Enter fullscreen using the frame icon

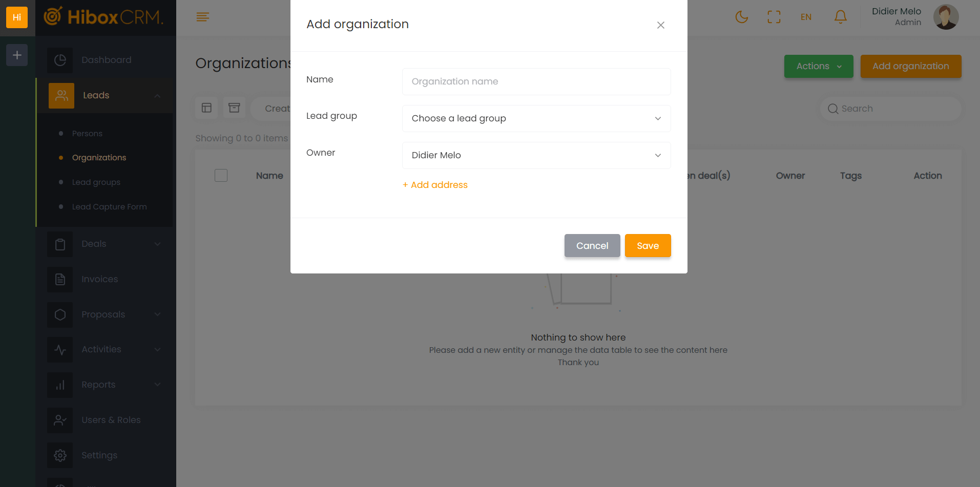pyautogui.click(x=774, y=17)
